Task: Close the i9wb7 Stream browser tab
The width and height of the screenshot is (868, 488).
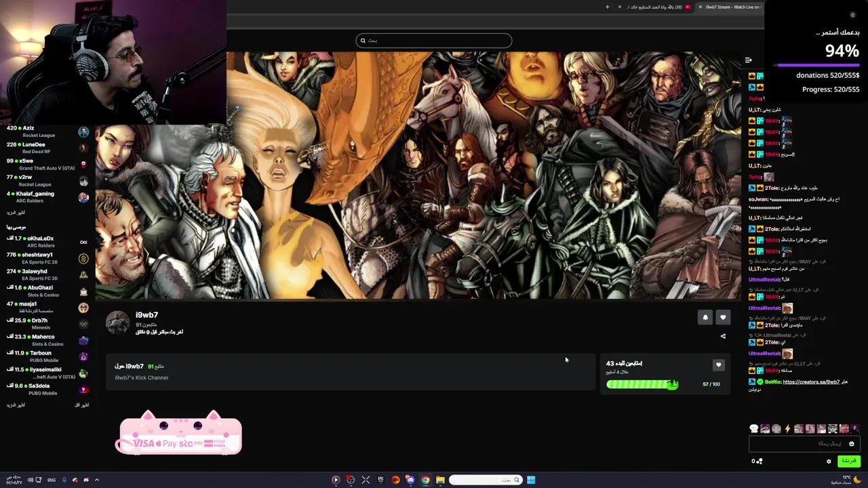Action: click(700, 7)
